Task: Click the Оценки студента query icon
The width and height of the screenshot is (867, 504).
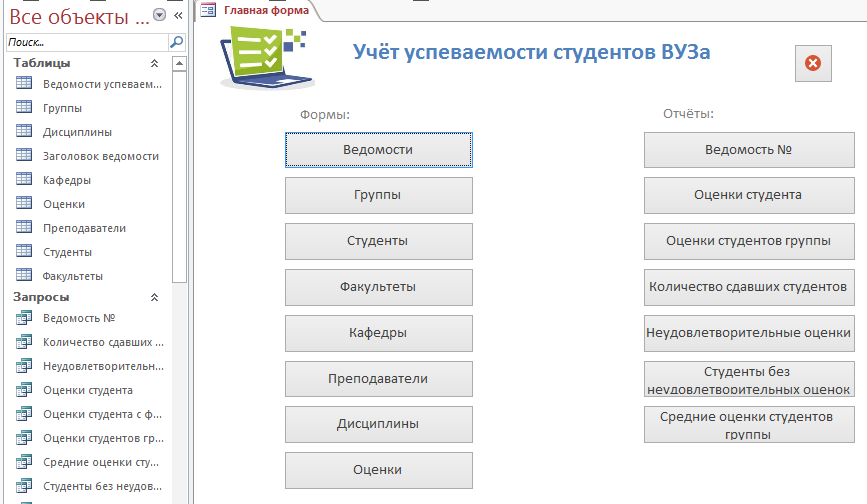Action: (x=24, y=390)
